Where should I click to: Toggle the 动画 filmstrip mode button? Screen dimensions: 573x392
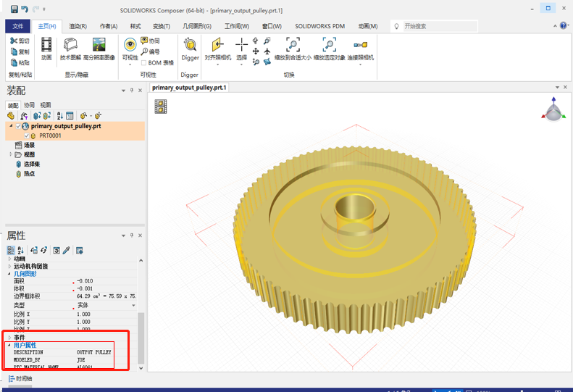point(46,49)
